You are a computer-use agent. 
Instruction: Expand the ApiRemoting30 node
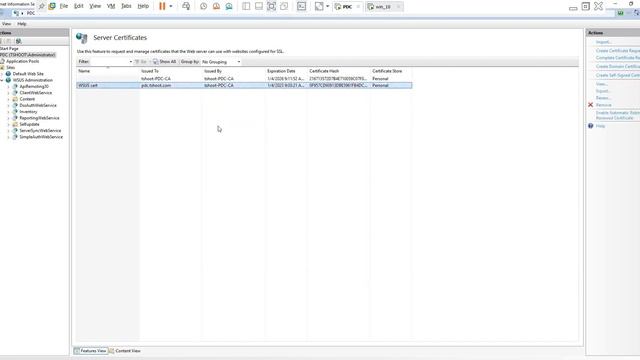(x=8, y=87)
